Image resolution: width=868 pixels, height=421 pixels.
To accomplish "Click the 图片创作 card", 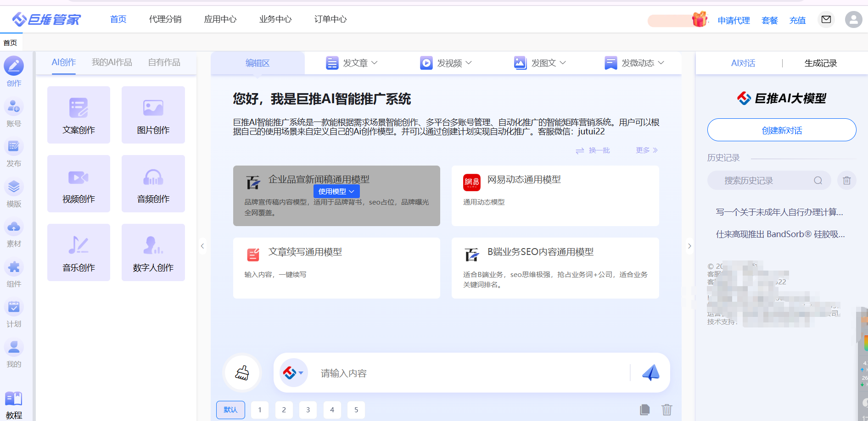I will coord(153,115).
